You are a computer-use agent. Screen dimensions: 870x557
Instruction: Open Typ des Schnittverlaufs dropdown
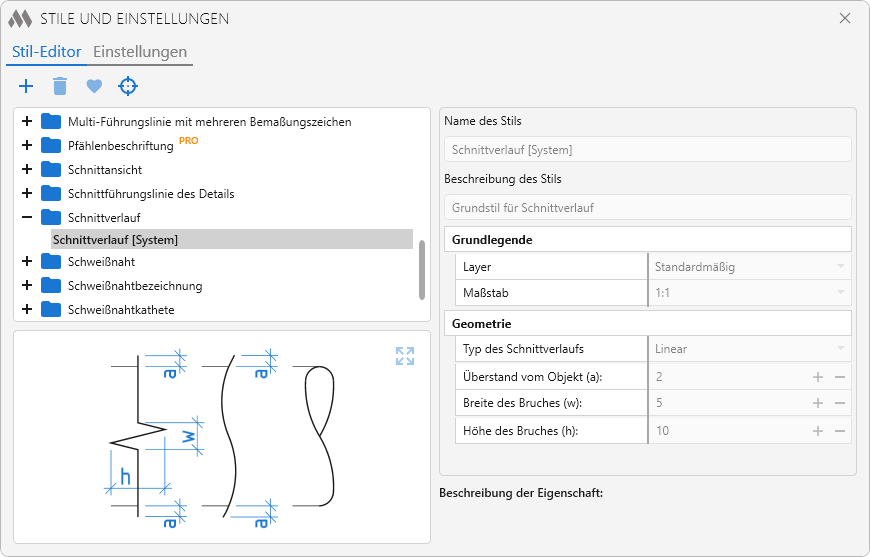840,349
